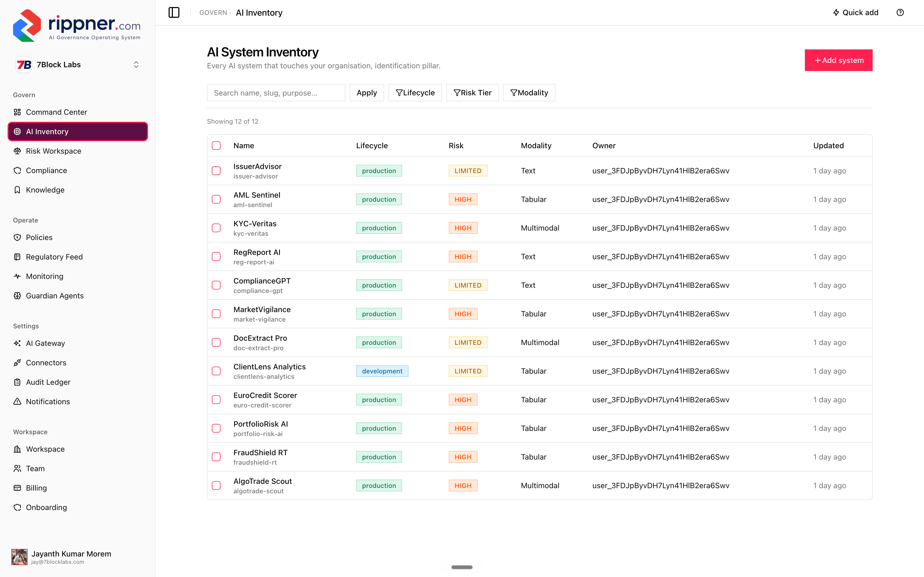Open the Guardian Agents page
The height and width of the screenshot is (577, 924).
click(78, 296)
